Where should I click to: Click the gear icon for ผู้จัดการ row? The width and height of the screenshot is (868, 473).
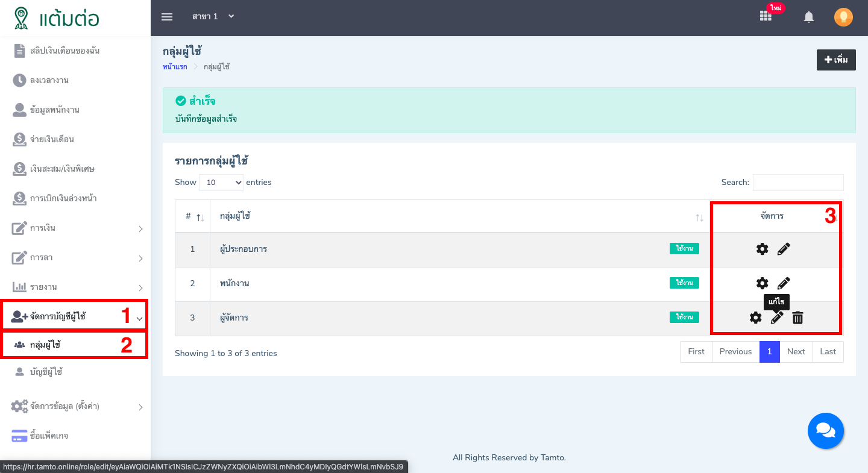point(755,318)
